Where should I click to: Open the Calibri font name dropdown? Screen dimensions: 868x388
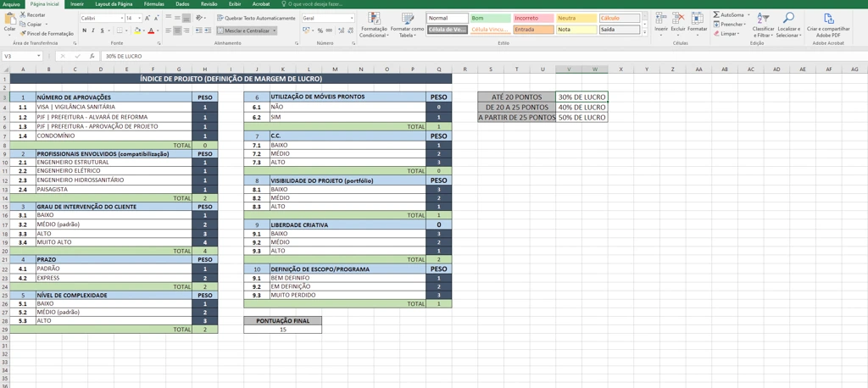[x=121, y=18]
